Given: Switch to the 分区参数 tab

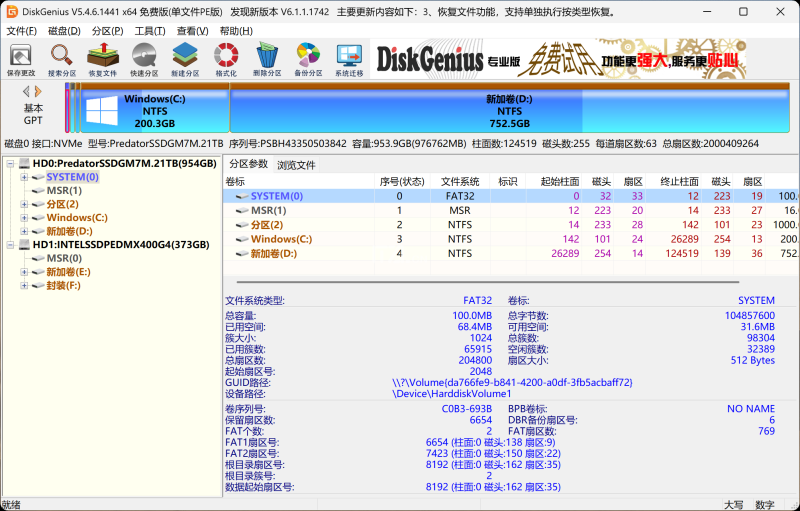Looking at the screenshot, I should (248, 164).
